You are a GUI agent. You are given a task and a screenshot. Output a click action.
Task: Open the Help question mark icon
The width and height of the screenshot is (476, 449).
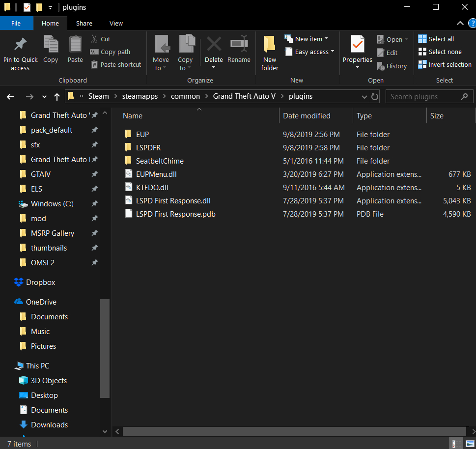(473, 24)
